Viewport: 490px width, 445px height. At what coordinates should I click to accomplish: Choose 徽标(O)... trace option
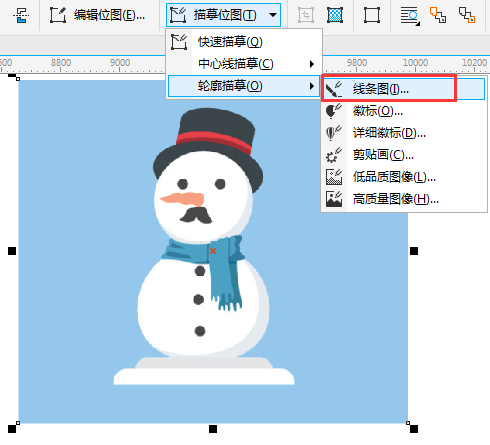click(x=403, y=111)
